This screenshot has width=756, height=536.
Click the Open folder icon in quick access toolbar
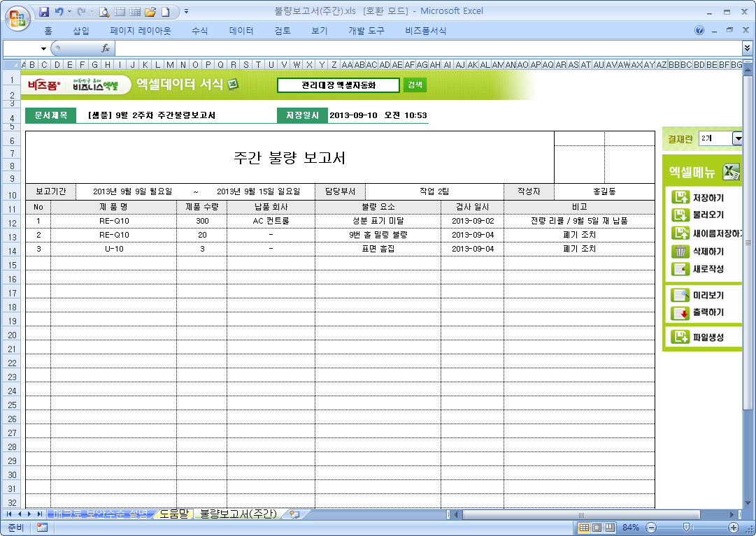click(150, 12)
